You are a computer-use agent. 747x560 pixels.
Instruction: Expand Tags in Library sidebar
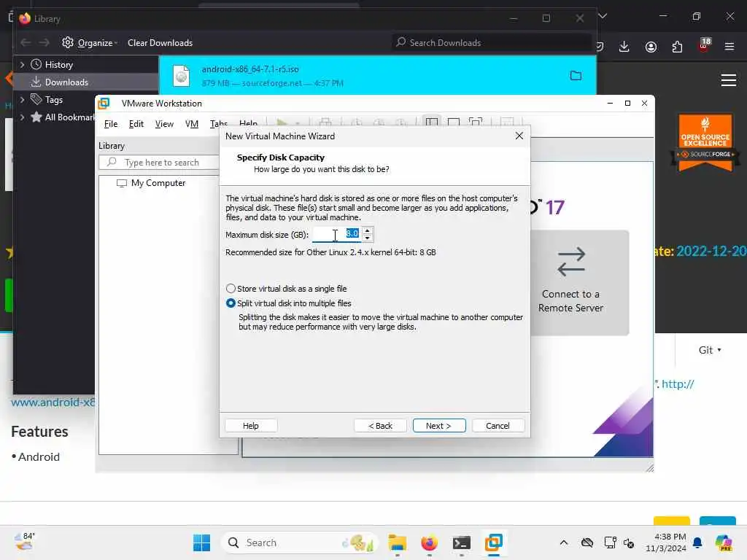(22, 99)
